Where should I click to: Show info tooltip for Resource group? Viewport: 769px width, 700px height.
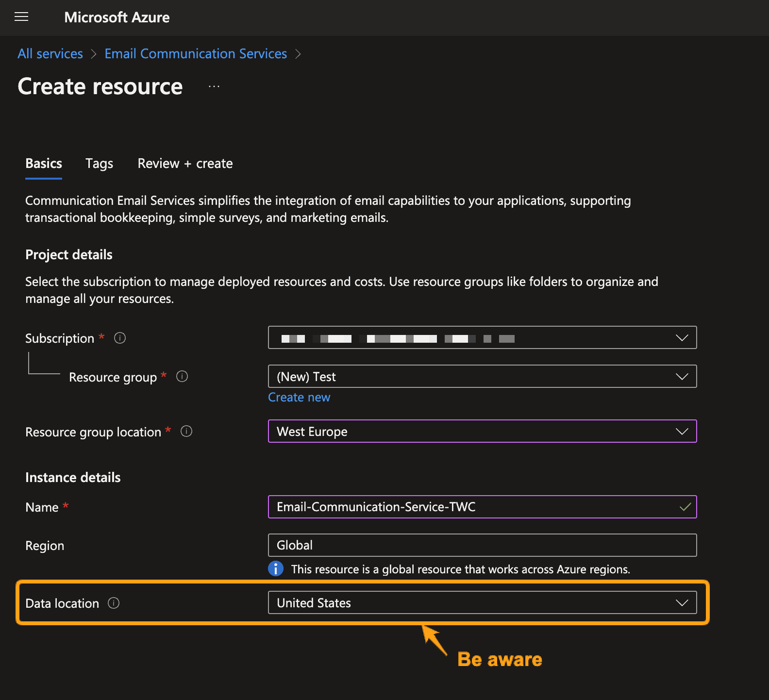point(182,376)
